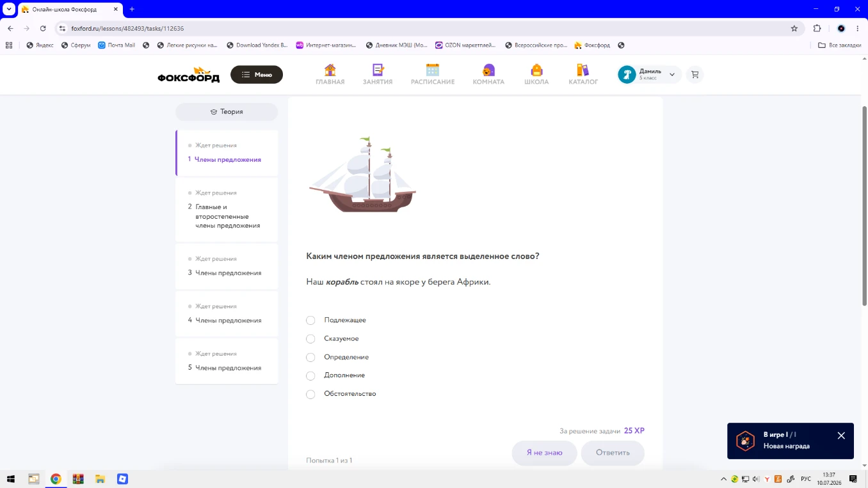Screen dimensions: 868x488
Task: Open File Explorer folder in taskbar
Action: point(100,479)
